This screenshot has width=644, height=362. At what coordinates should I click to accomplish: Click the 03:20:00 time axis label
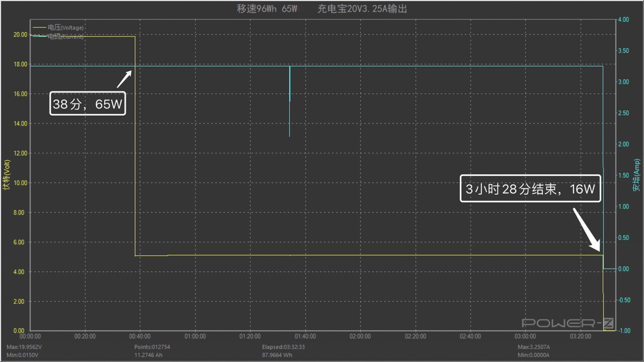pyautogui.click(x=580, y=337)
